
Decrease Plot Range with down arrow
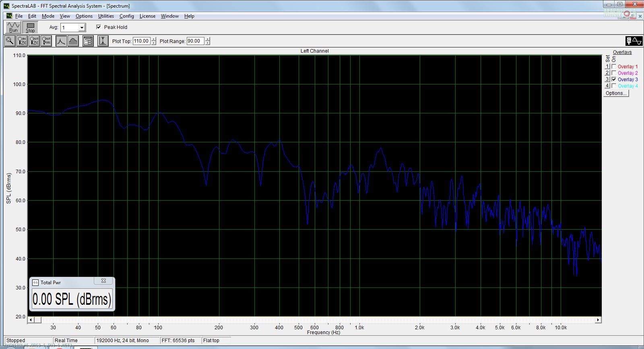coord(208,43)
